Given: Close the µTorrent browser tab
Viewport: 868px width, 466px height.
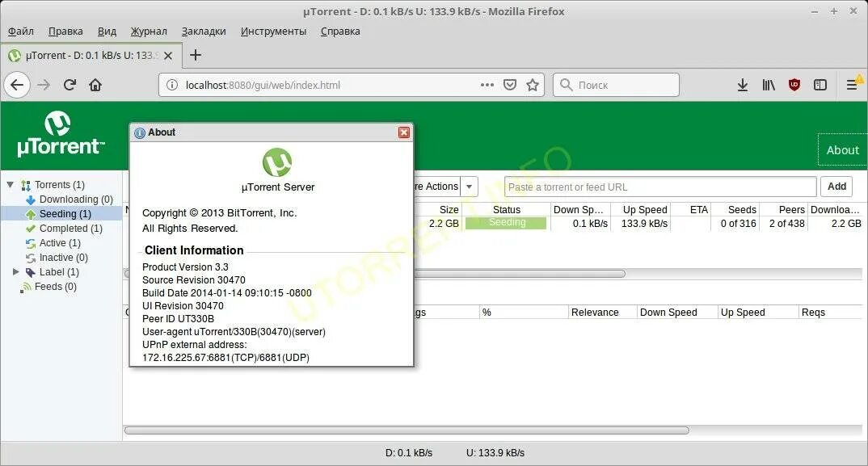Looking at the screenshot, I should click(168, 56).
